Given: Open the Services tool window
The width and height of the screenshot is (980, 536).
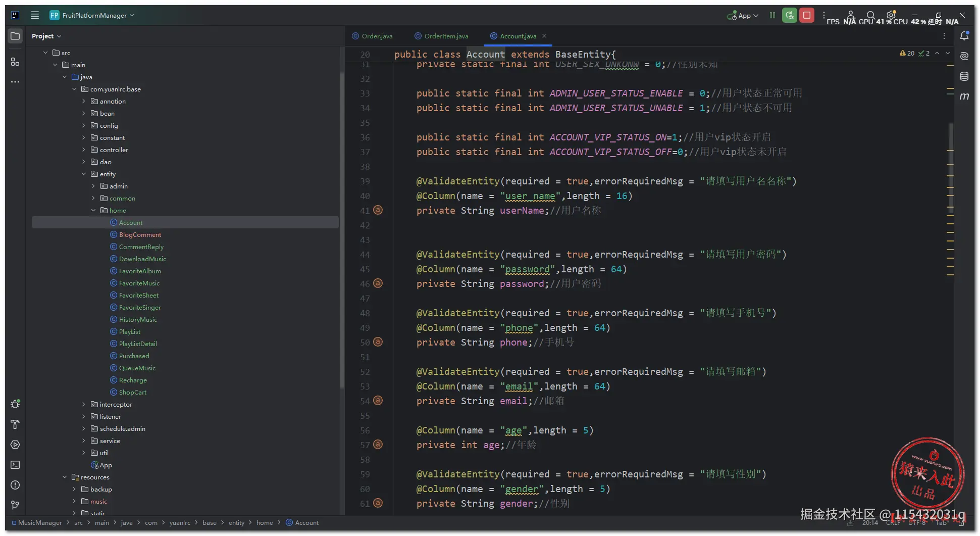Looking at the screenshot, I should pyautogui.click(x=15, y=445).
